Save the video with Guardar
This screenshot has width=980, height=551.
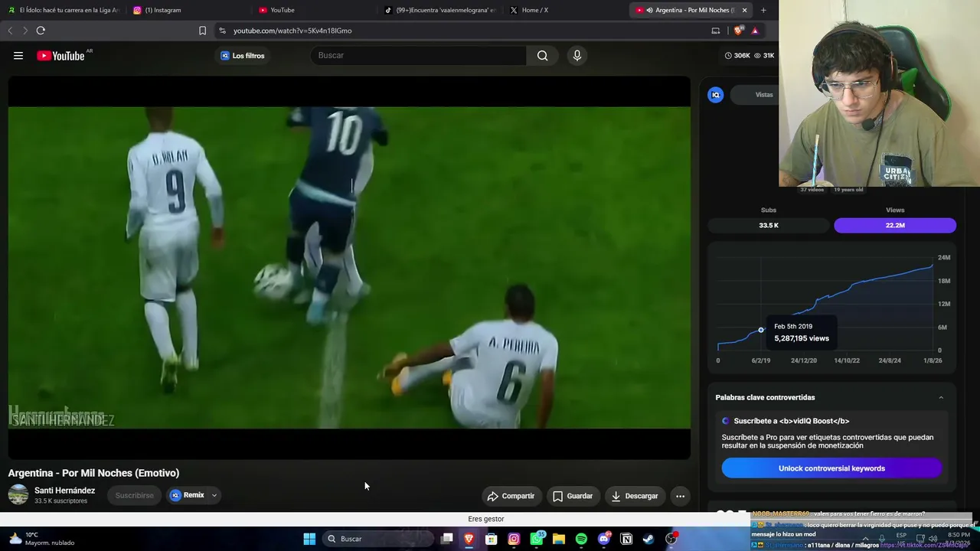click(573, 496)
